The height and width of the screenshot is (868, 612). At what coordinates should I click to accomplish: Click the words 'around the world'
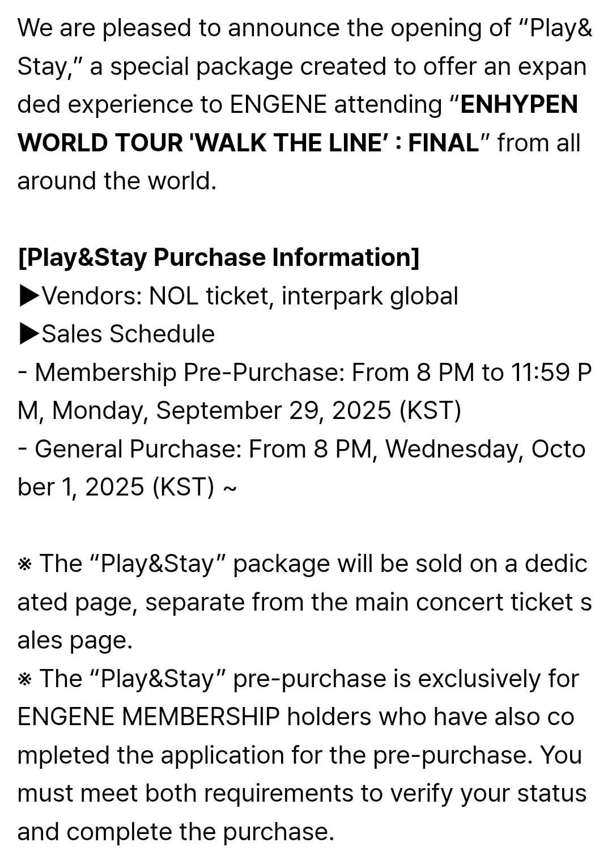pos(117,181)
